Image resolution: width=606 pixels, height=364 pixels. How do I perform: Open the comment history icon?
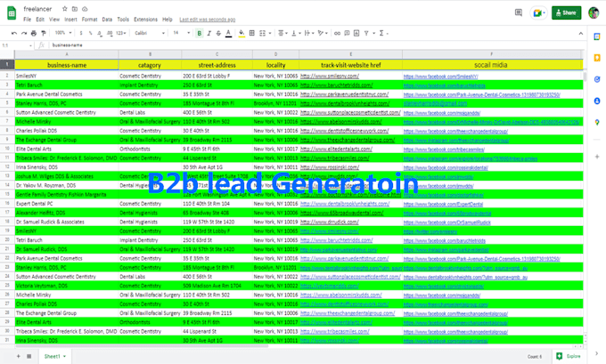pos(519,12)
